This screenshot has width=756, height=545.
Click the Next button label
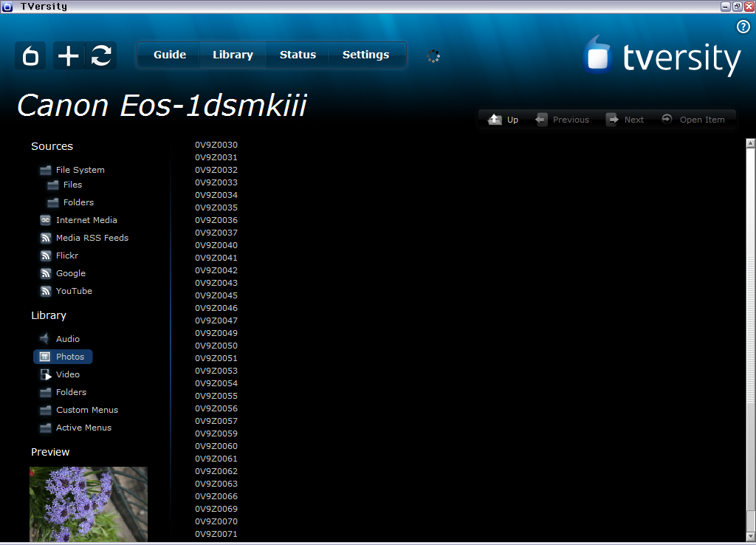634,120
